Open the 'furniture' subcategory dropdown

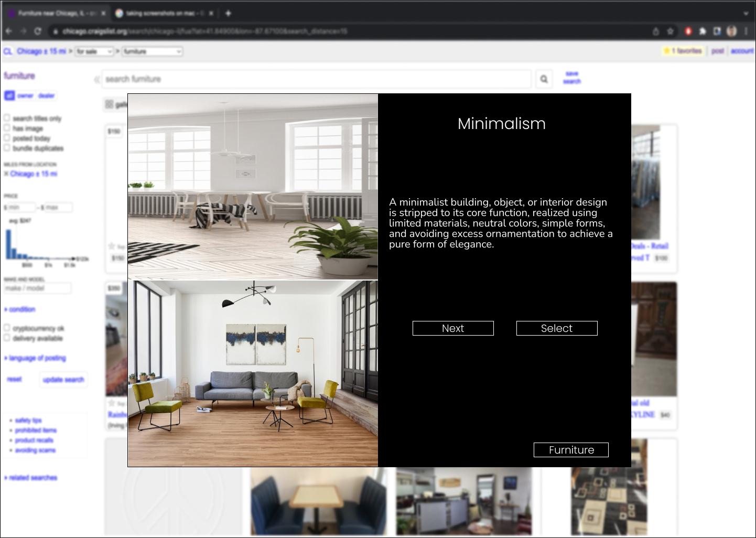pyautogui.click(x=152, y=51)
